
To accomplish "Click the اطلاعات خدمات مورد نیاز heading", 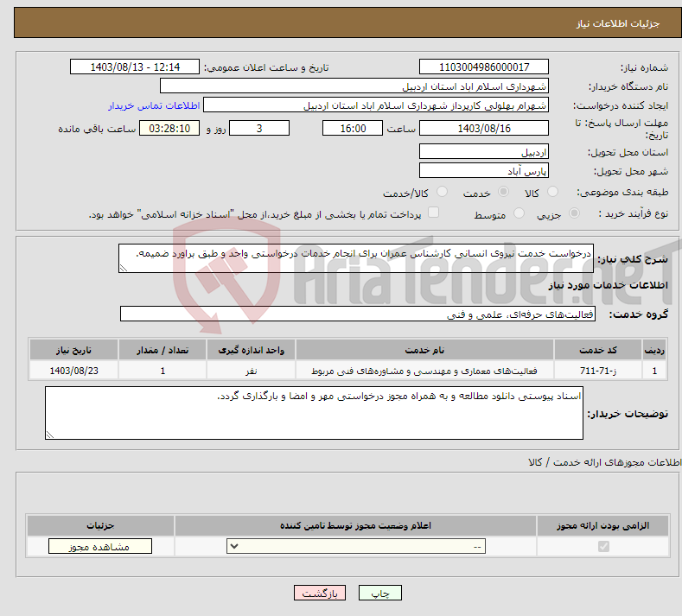I will pyautogui.click(x=608, y=285).
